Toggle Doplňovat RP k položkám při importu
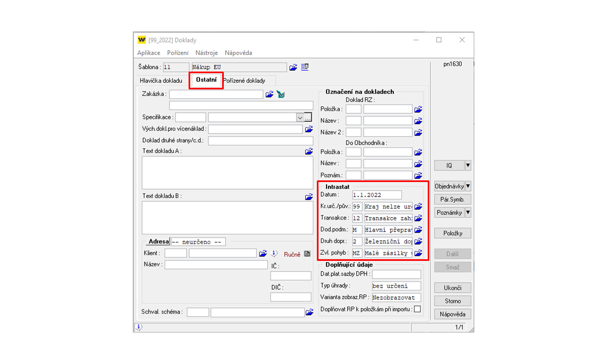The height and width of the screenshot is (364, 607). click(417, 309)
